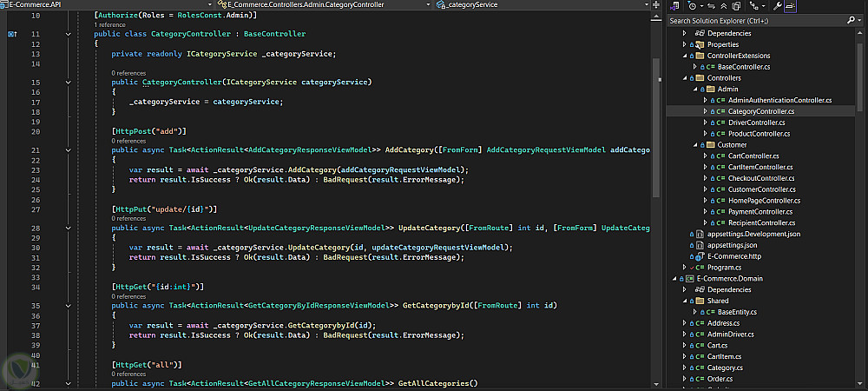Select BaseEntity.cs under Shared
Screen dimensions: 868x391
[737, 312]
